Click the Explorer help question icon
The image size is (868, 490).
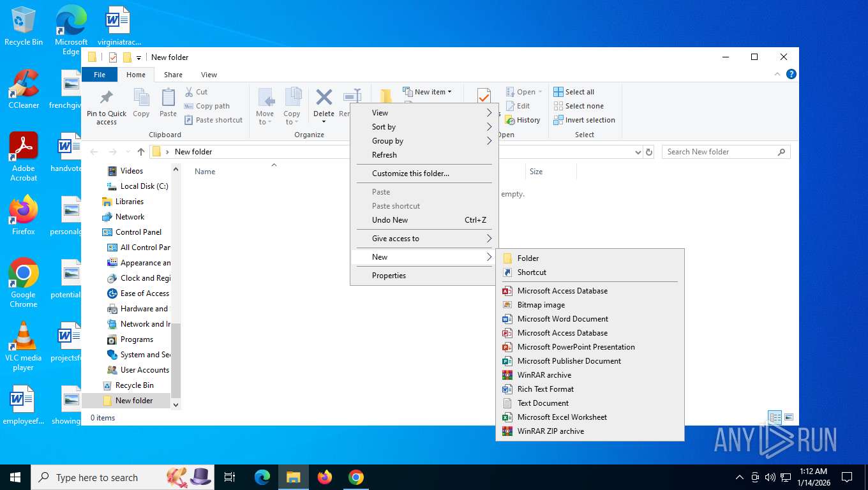(791, 74)
